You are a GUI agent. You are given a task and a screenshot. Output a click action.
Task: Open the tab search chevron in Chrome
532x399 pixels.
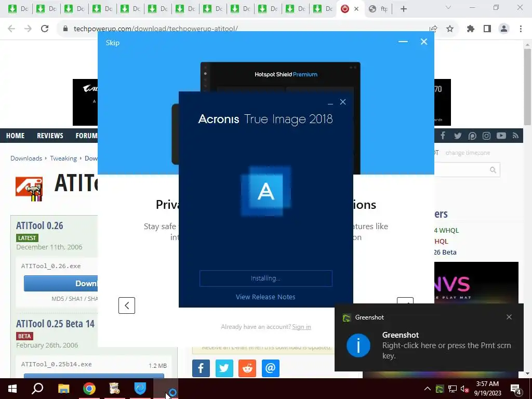448,7
